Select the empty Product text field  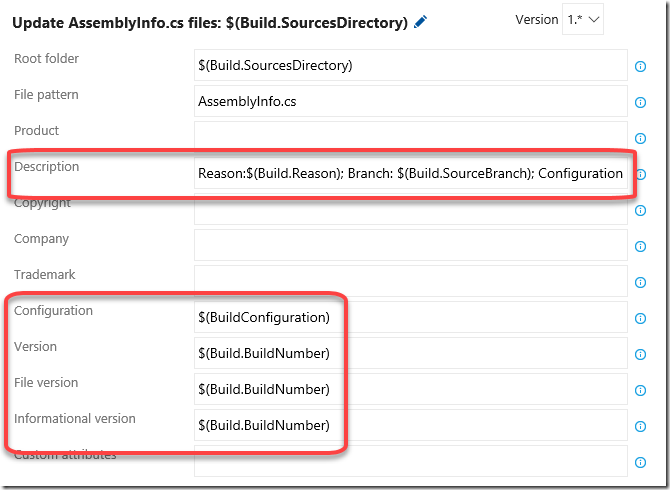pyautogui.click(x=411, y=137)
